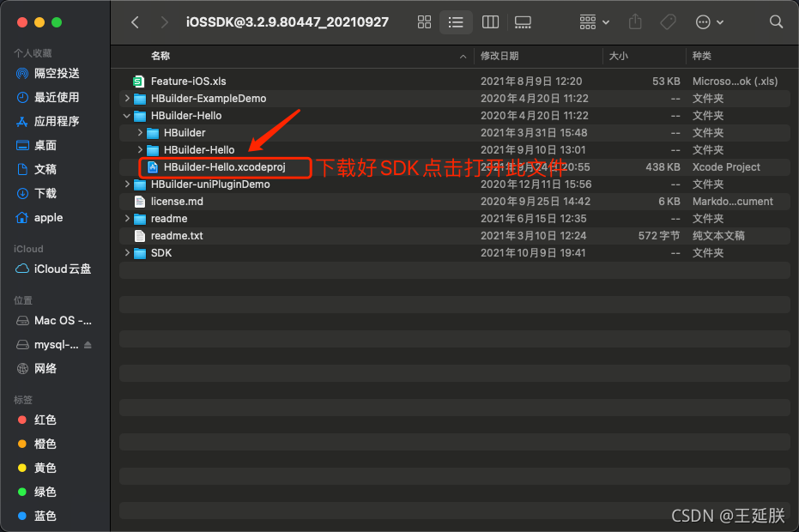Select the SDK folder name
The height and width of the screenshot is (532, 799).
click(161, 253)
